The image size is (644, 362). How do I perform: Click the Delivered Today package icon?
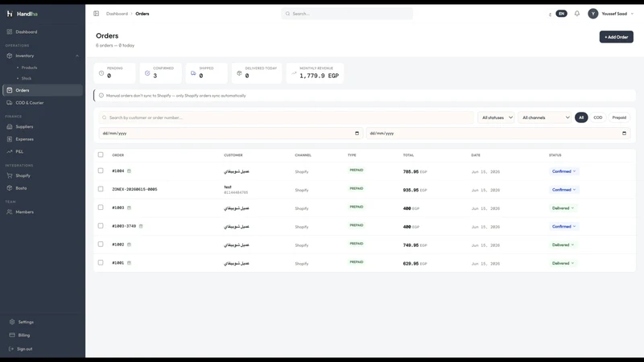pyautogui.click(x=239, y=73)
